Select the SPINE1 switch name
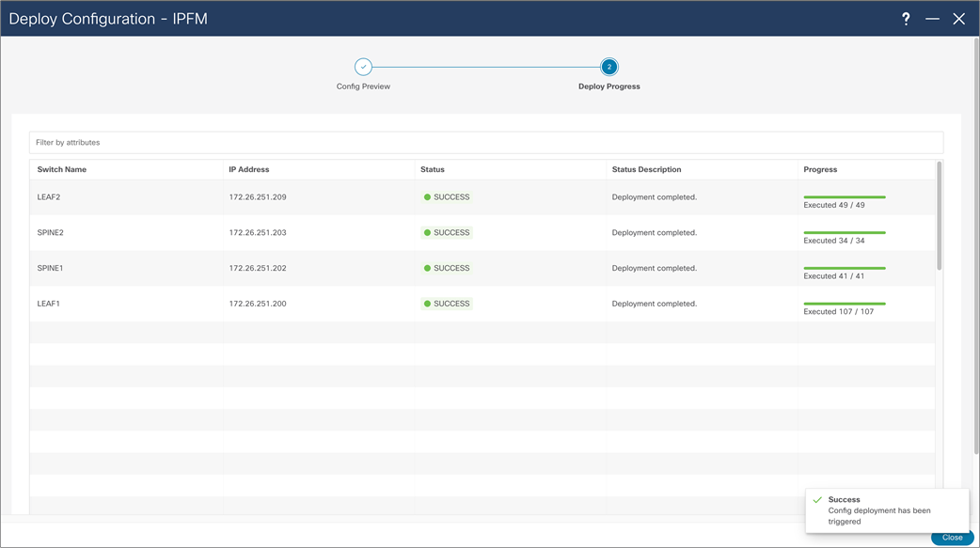 click(50, 268)
